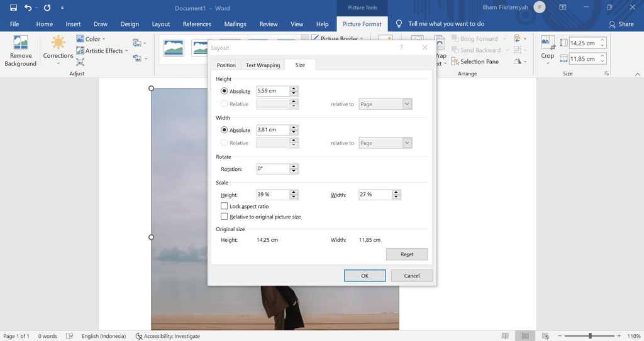644x341 pixels.
Task: Click the 110% zoom level text
Action: [634, 336]
